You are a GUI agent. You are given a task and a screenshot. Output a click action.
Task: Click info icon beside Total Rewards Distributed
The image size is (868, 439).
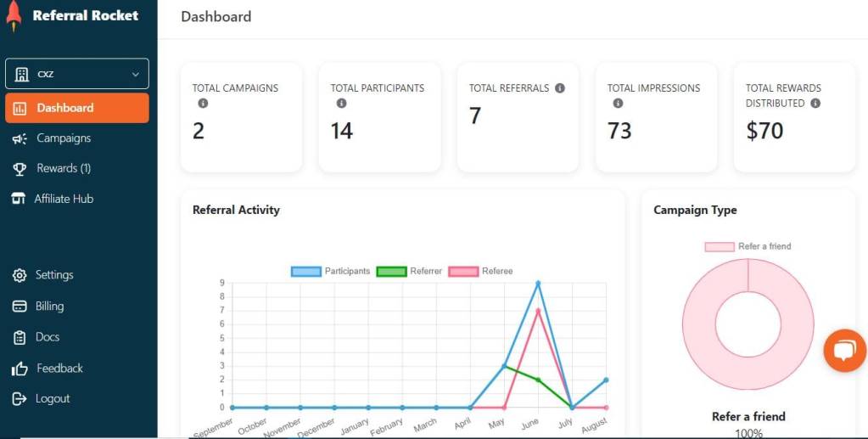point(815,103)
